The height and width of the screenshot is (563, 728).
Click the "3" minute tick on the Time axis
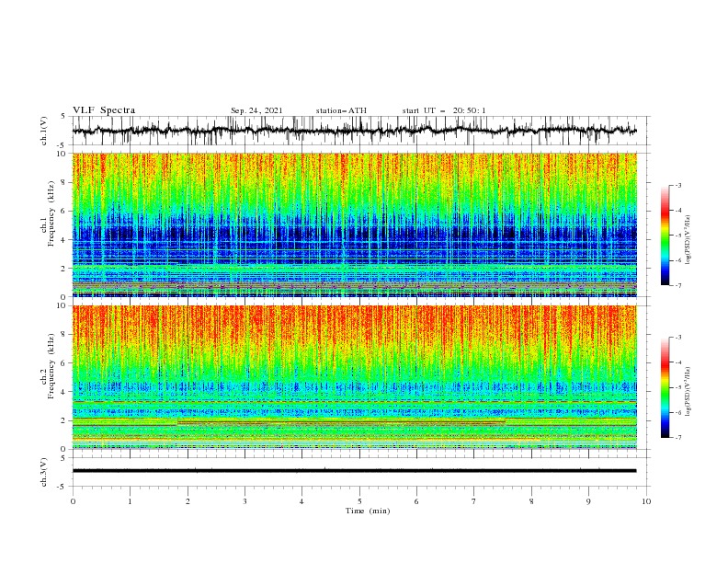click(x=245, y=501)
